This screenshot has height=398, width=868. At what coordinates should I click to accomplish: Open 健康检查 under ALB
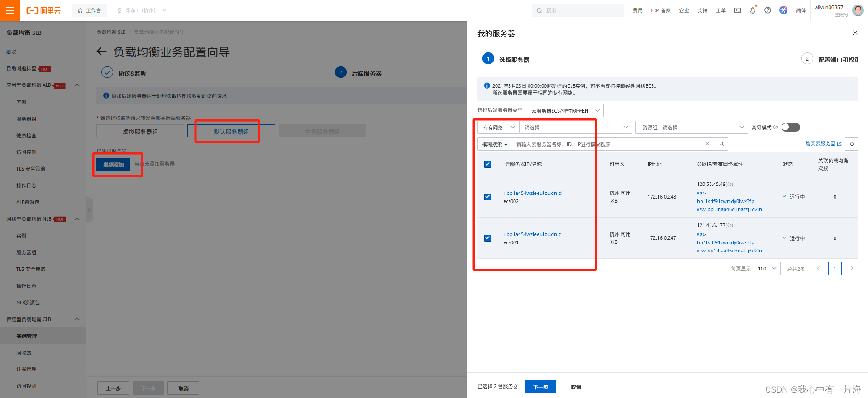click(x=26, y=136)
